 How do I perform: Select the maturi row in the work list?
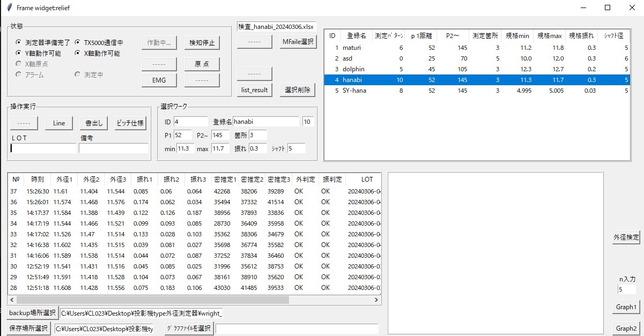tap(477, 48)
